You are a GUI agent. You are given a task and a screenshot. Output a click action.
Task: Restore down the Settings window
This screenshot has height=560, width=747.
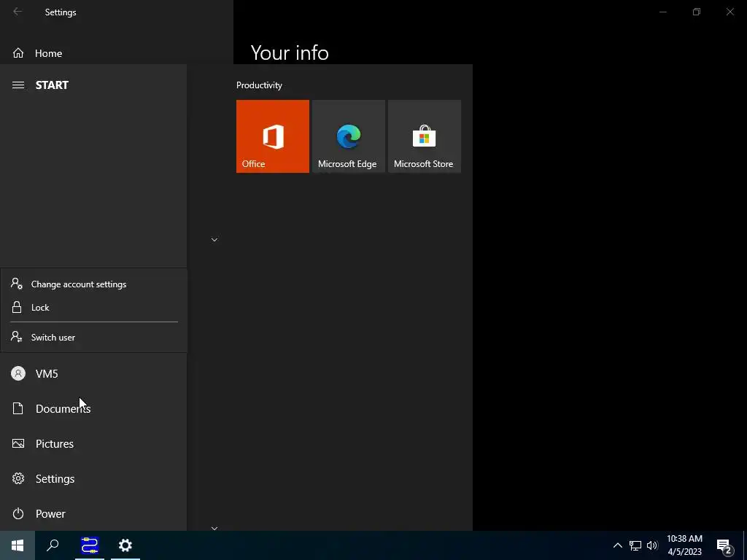pyautogui.click(x=697, y=12)
